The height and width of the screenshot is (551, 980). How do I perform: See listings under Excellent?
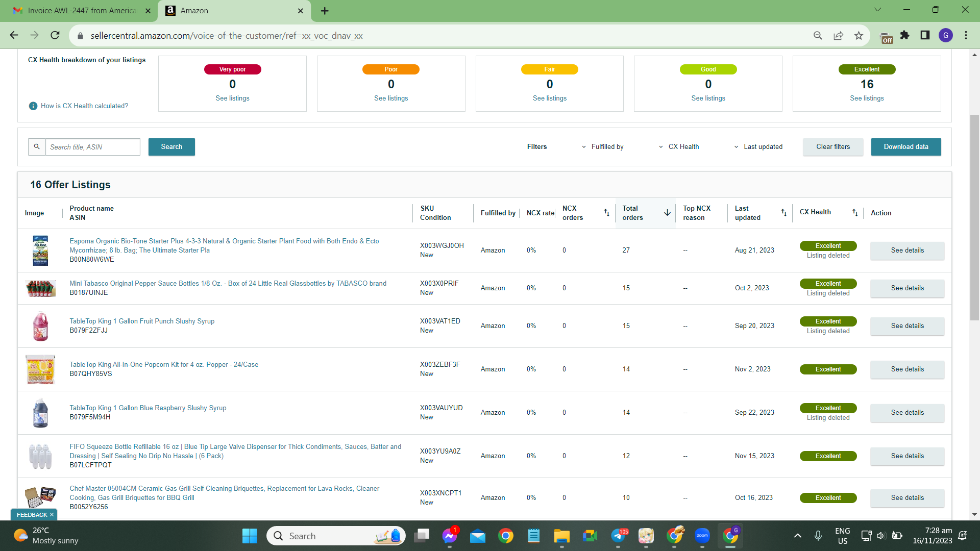867,98
